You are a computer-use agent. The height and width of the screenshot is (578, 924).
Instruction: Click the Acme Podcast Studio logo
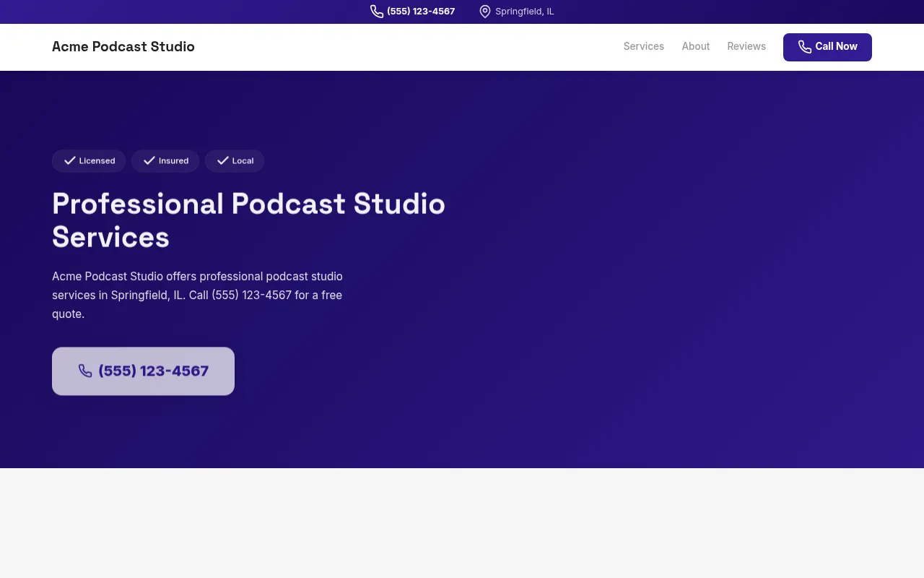[123, 47]
